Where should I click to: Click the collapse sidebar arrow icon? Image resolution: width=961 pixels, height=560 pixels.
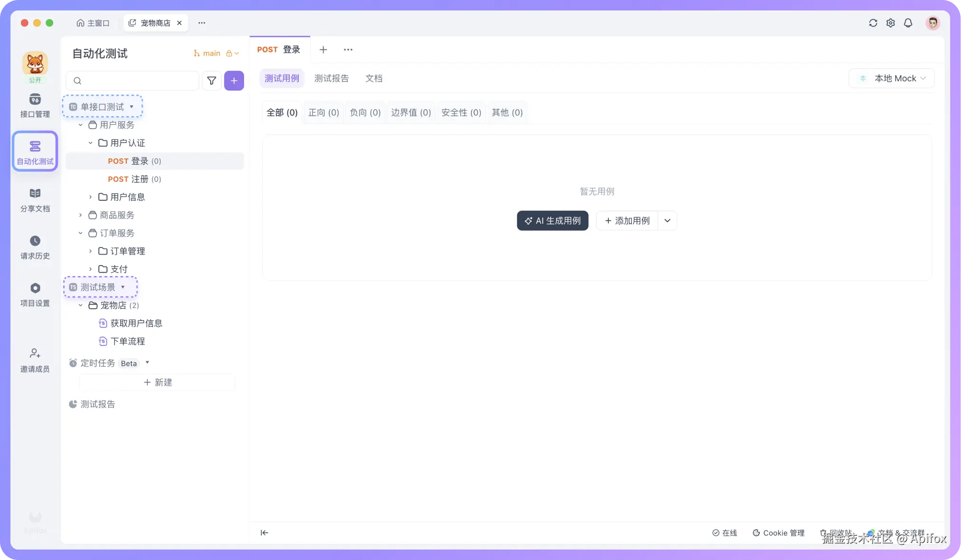pos(265,533)
